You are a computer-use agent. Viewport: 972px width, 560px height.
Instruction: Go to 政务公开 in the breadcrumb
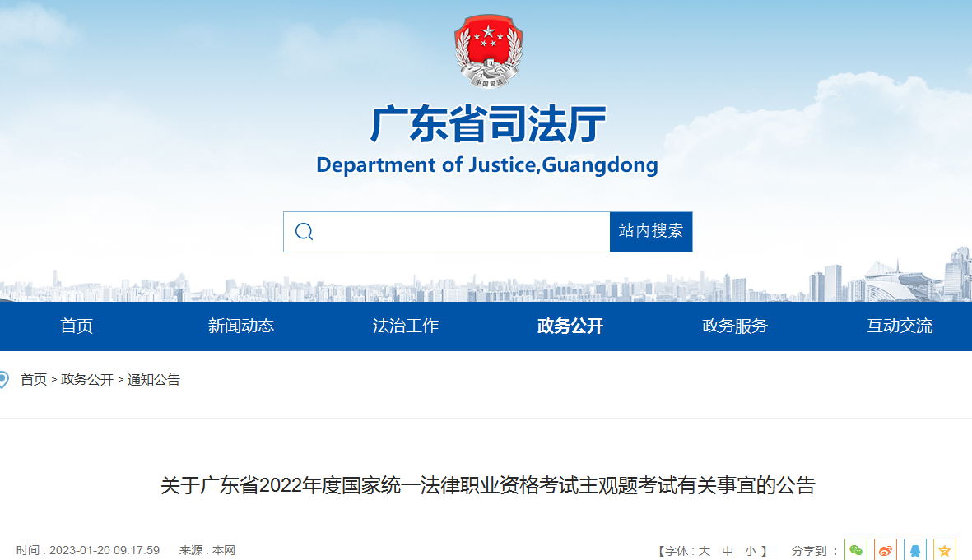[x=86, y=380]
